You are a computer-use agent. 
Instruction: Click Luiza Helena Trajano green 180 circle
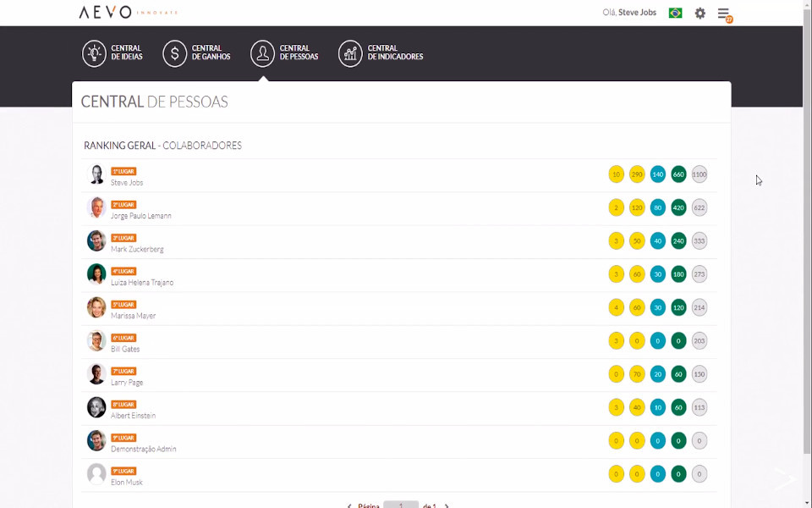point(678,274)
